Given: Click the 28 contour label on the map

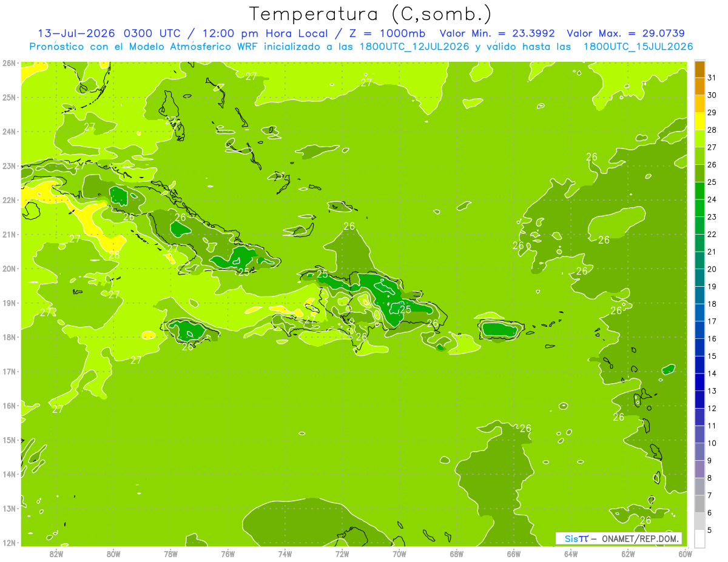Looking at the screenshot, I should 114,255.
